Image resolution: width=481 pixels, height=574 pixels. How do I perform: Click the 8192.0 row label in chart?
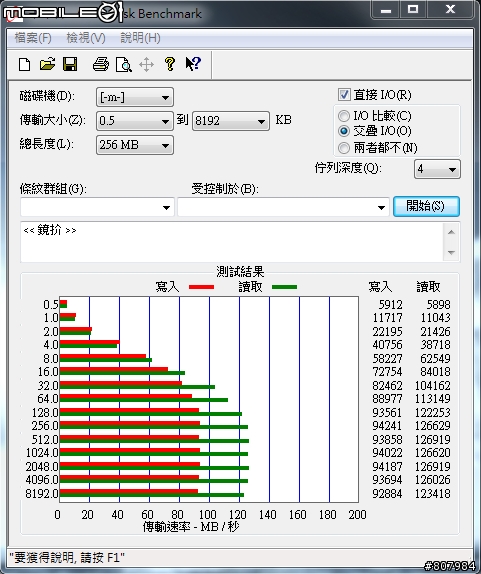42,493
